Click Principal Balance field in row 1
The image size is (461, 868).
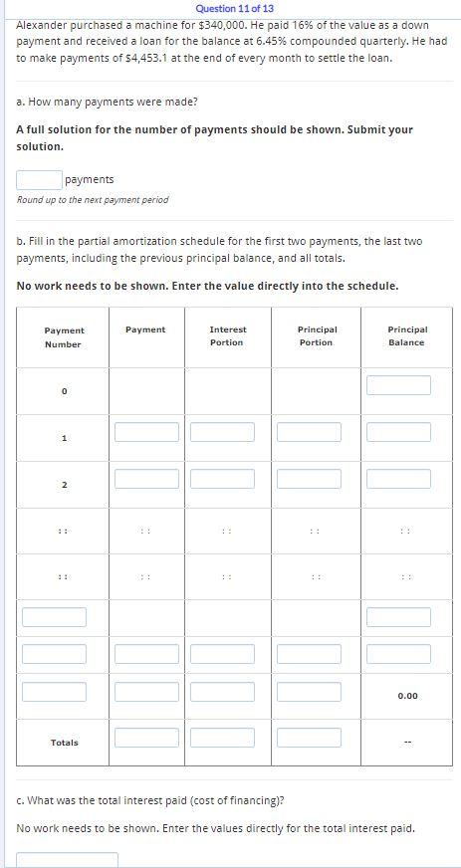tap(398, 432)
